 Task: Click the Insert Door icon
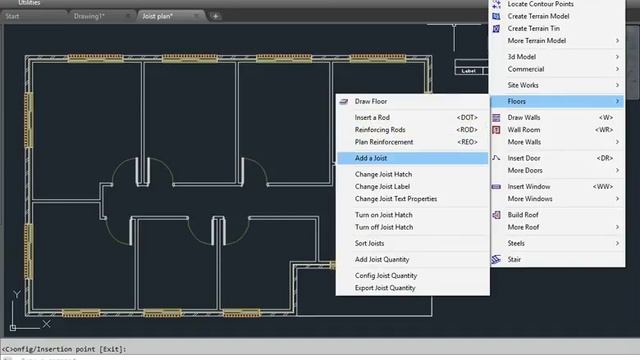(x=496, y=158)
